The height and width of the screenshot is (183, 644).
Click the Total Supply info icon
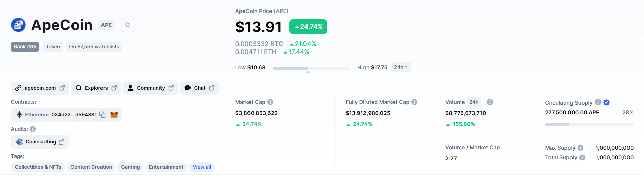tap(582, 157)
